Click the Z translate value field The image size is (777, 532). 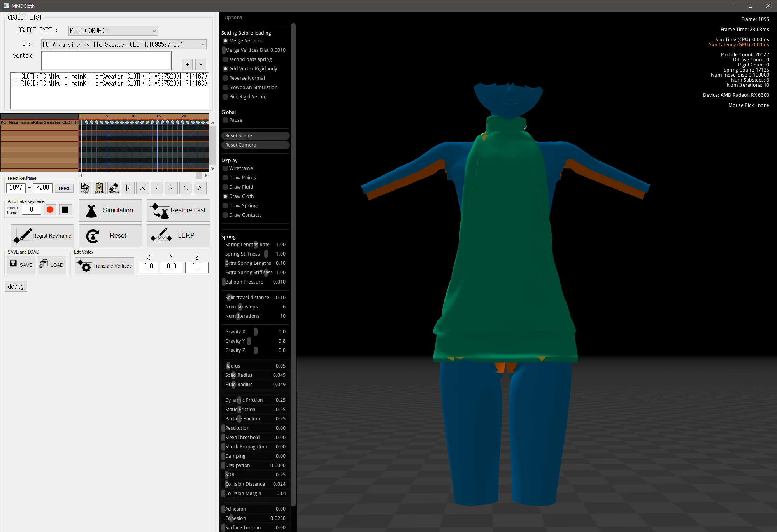[197, 267]
